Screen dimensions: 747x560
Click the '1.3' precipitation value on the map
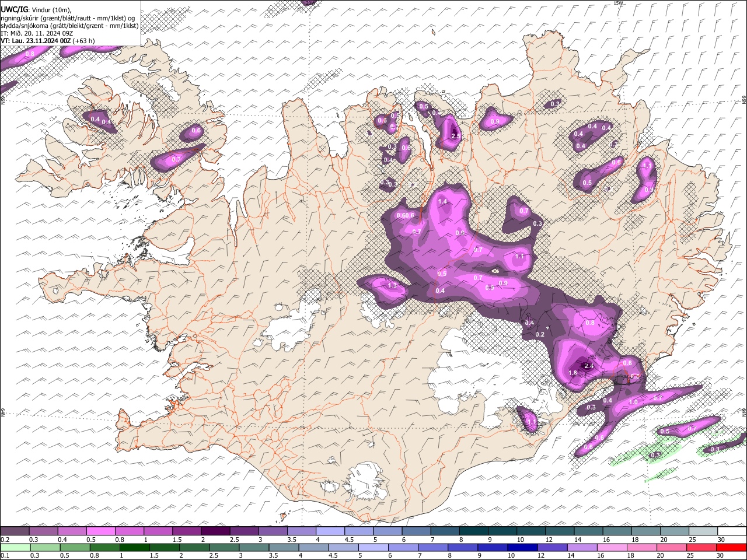coord(392,285)
